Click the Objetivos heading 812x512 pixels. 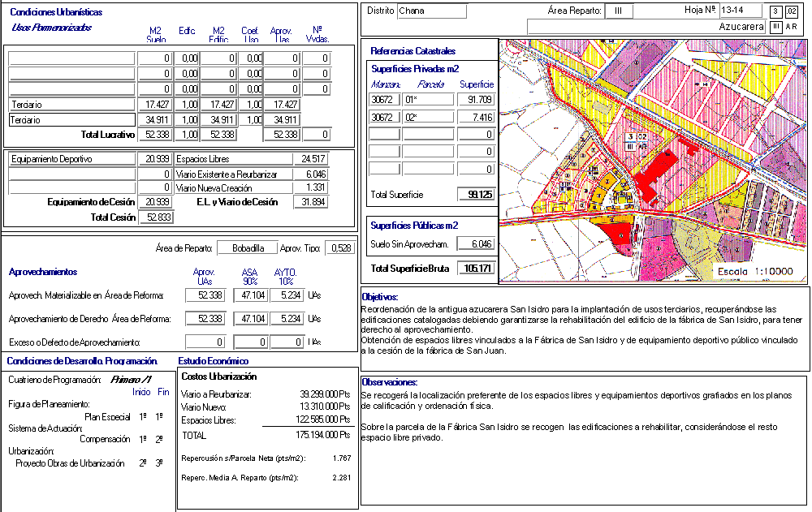379,298
